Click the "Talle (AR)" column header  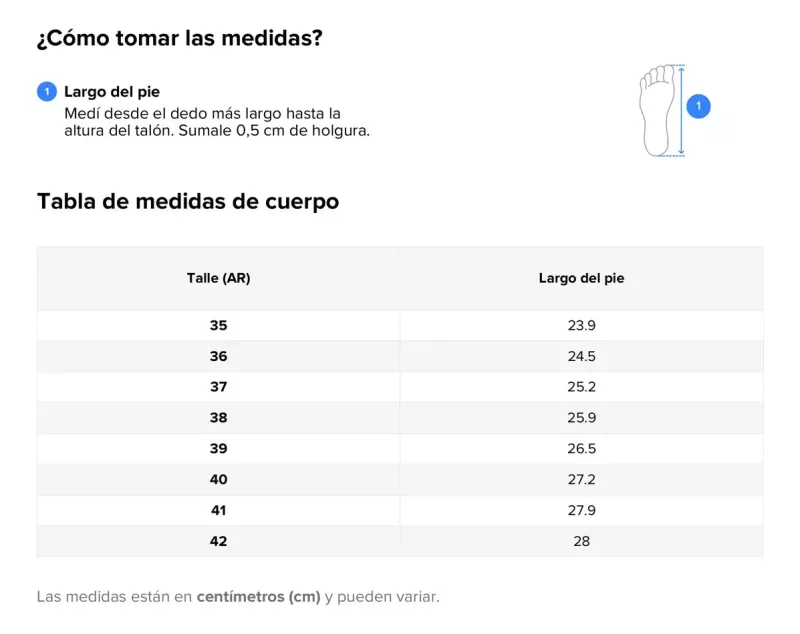218,278
